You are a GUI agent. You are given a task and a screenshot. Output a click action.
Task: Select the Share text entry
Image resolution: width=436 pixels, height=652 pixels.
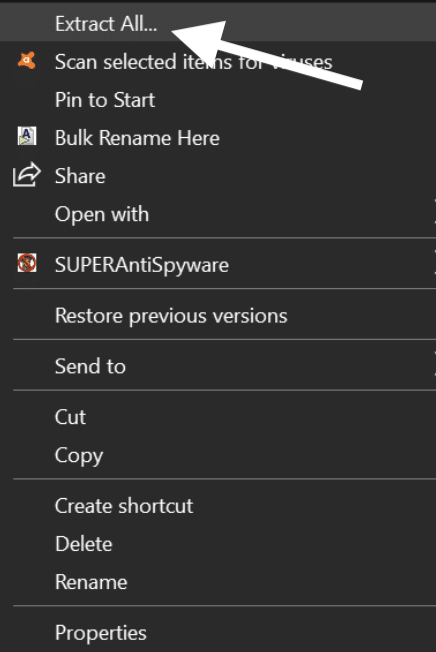(80, 176)
